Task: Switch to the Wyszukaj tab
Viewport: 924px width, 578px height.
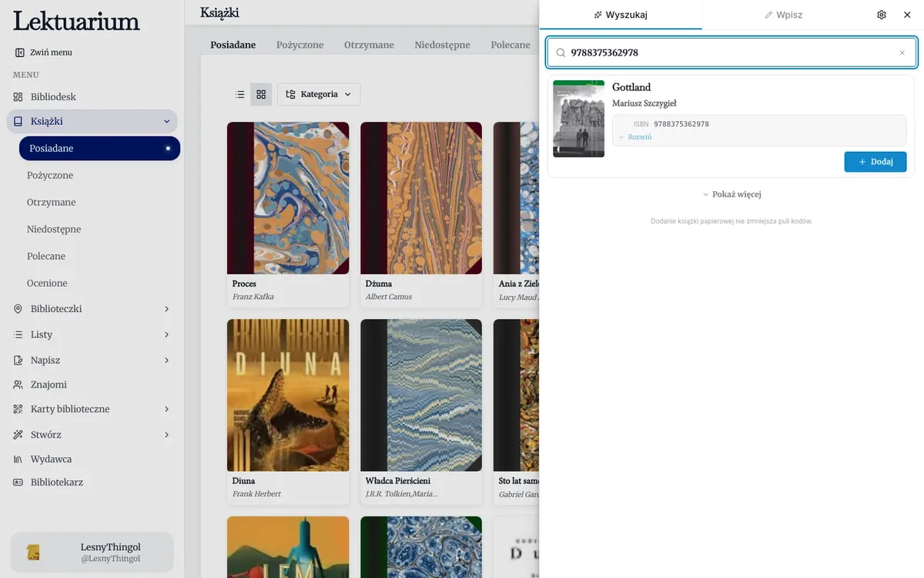Action: point(621,15)
